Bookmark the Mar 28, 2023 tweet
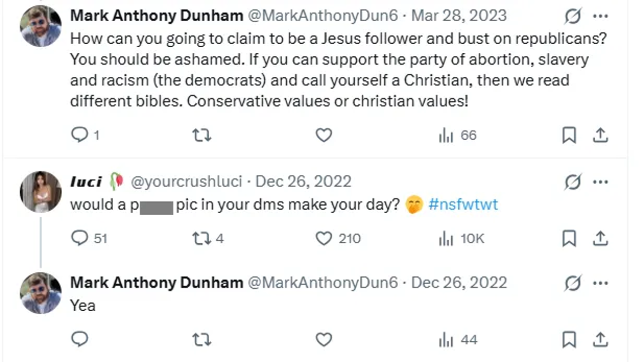 pyautogui.click(x=569, y=135)
